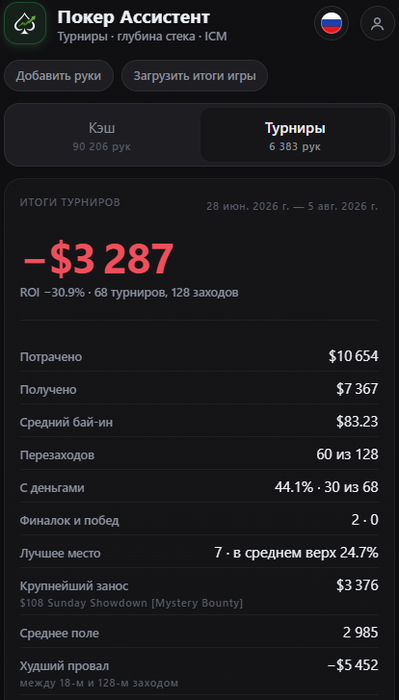This screenshot has height=700, width=399.
Task: Click the Покер Ассистент spade logo icon
Action: pos(25,23)
